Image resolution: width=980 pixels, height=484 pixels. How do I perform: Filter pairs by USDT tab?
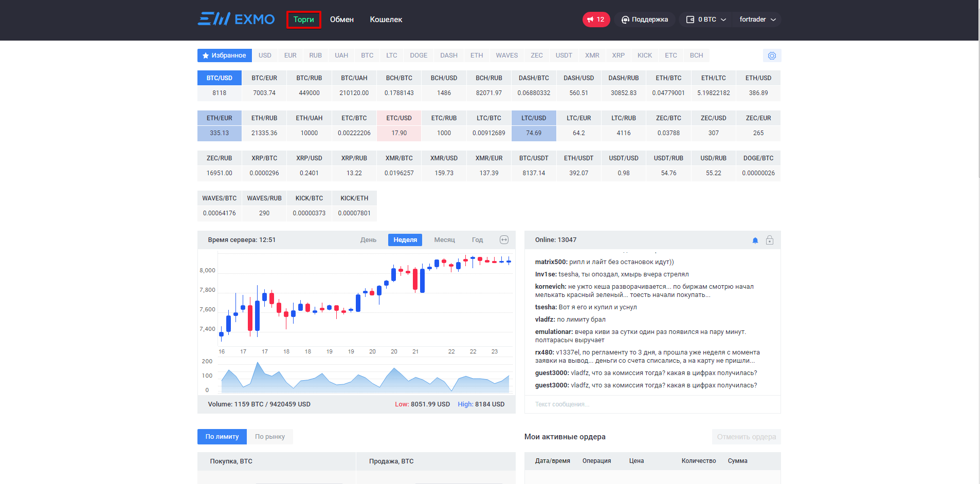point(564,55)
